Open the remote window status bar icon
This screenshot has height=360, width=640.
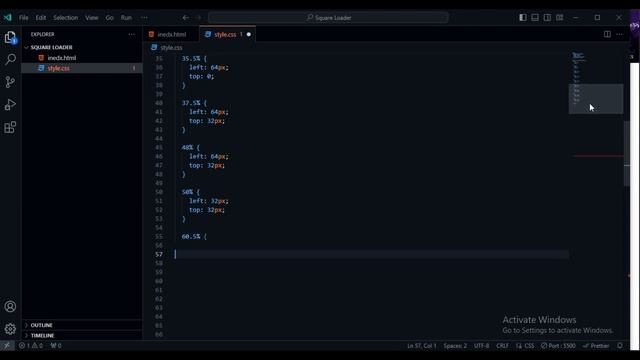[7, 346]
